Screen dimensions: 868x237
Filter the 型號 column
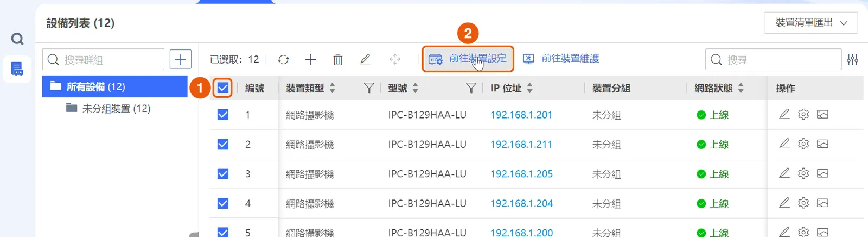(471, 88)
